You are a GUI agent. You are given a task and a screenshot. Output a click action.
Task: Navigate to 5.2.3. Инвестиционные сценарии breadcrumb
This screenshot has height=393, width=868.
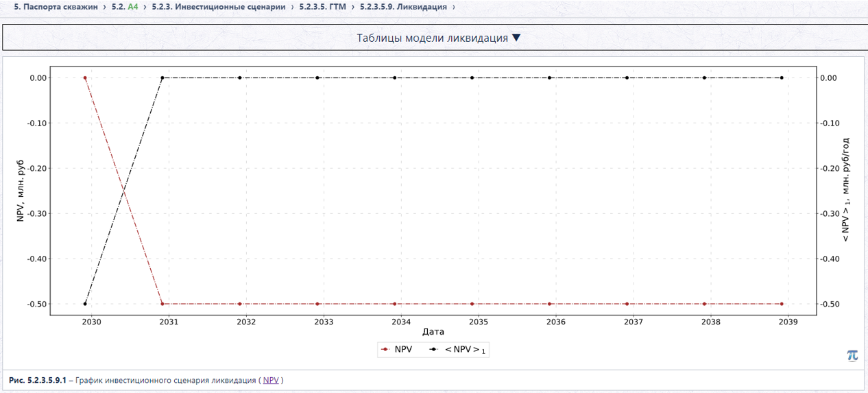point(218,6)
